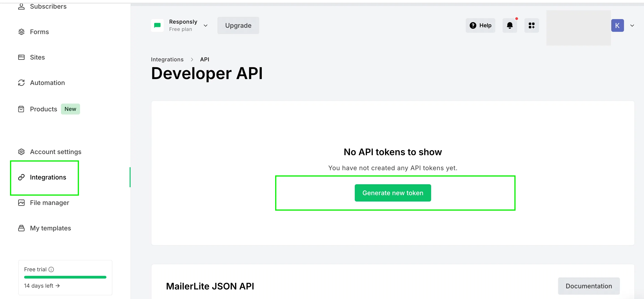Expand the user profile dropdown arrow
Viewport: 644px width, 299px height.
click(632, 25)
